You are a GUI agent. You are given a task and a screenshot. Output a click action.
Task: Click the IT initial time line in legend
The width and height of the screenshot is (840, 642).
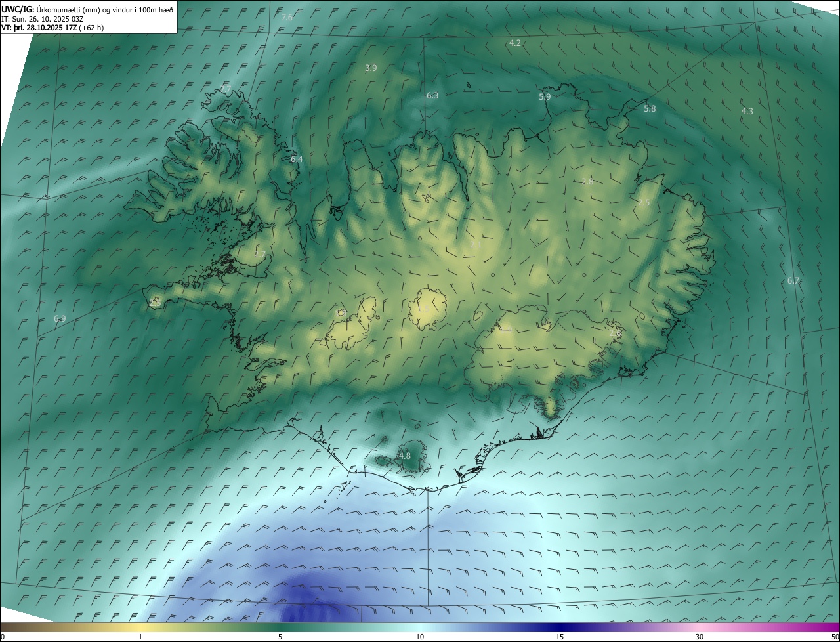pos(41,19)
